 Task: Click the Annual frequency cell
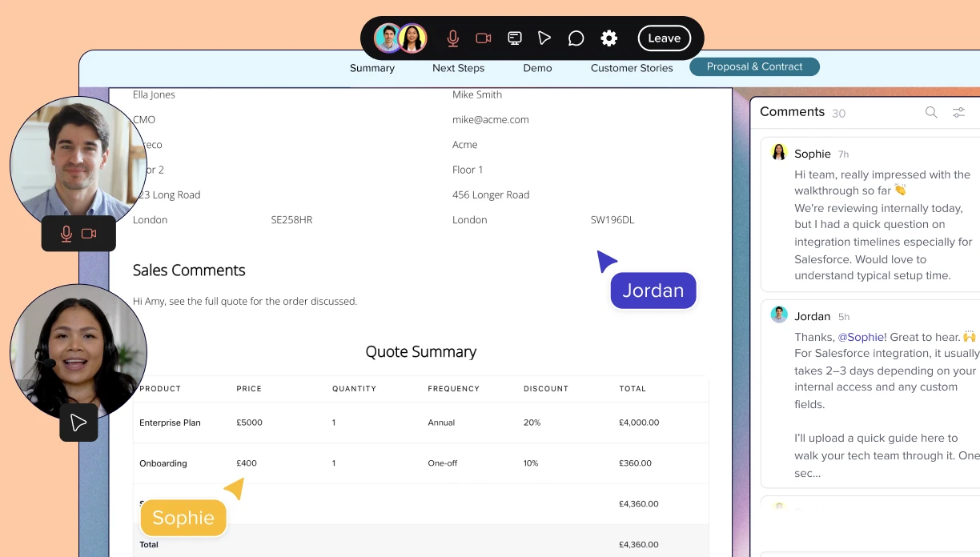[x=441, y=423]
